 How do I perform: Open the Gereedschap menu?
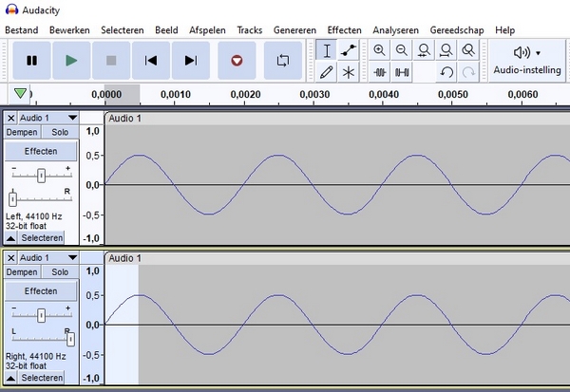tap(457, 30)
